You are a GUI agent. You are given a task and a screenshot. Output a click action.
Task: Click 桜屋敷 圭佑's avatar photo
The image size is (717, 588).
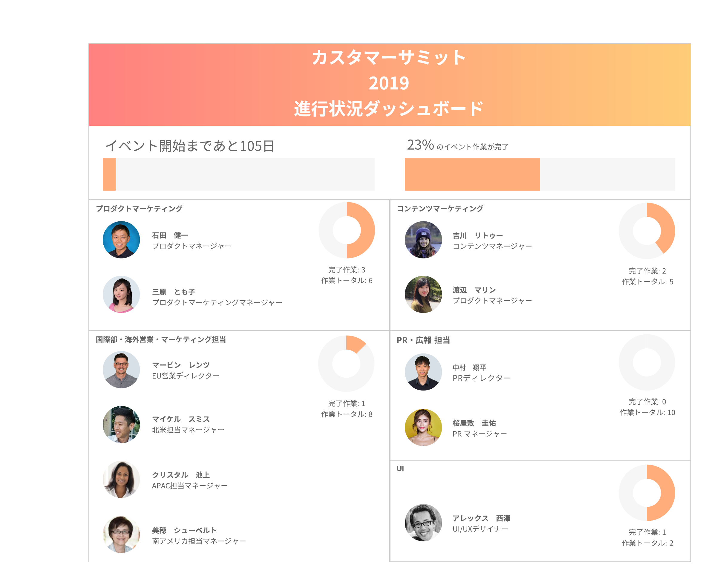click(x=423, y=427)
